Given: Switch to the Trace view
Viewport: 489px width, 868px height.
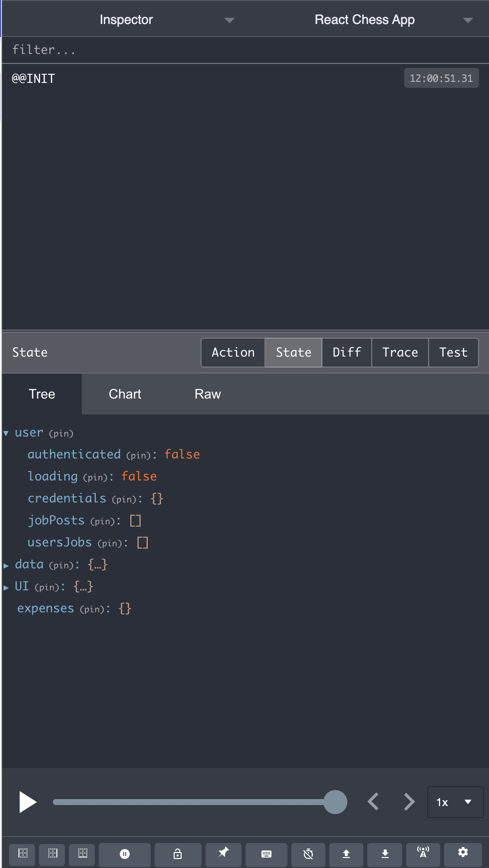Looking at the screenshot, I should (x=400, y=353).
